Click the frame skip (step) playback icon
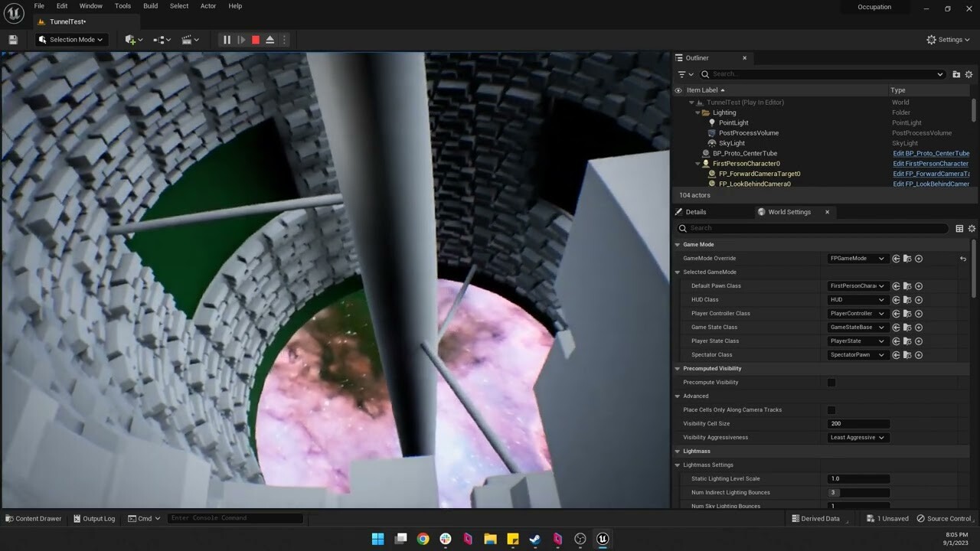Image resolution: width=980 pixels, height=551 pixels. pos(241,39)
